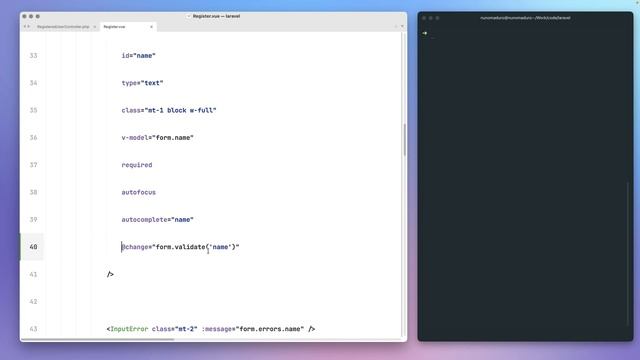Image resolution: width=640 pixels, height=360 pixels.
Task: Click the :message="form.errors.name" attribute
Action: click(x=253, y=329)
